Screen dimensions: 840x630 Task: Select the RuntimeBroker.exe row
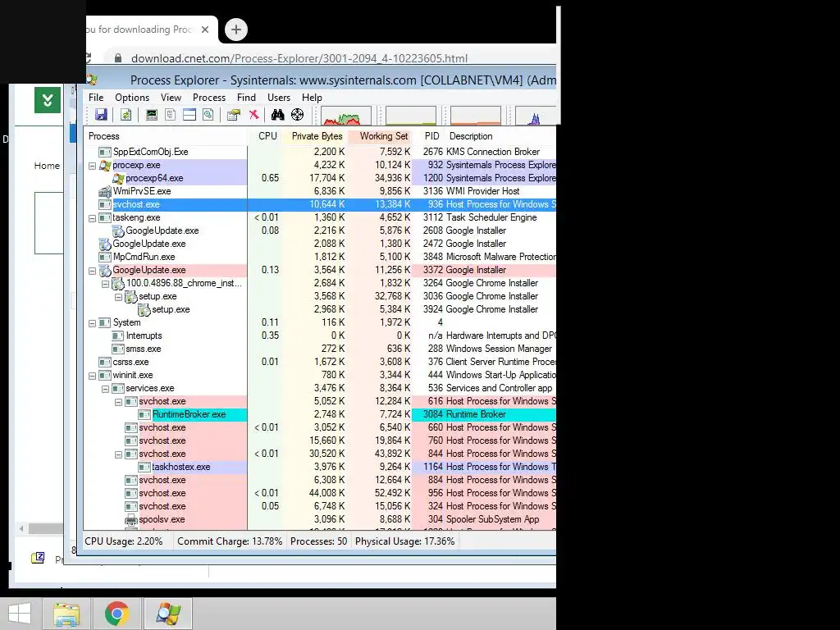point(321,414)
